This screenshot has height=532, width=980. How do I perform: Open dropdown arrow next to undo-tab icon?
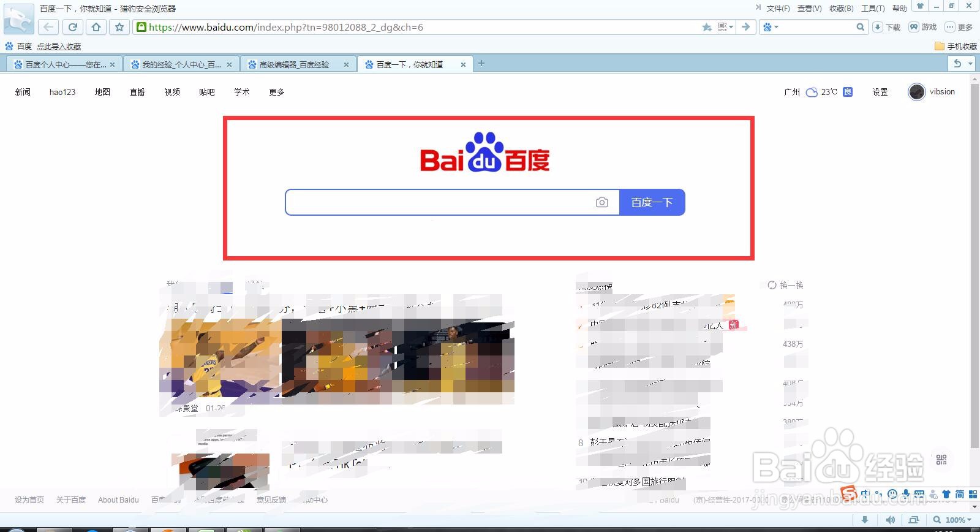coord(970,63)
